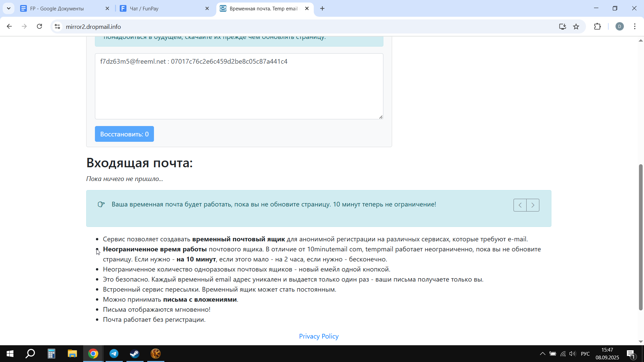This screenshot has height=362, width=644.
Task: Close the FP - Google Документы tab
Action: coord(107,8)
